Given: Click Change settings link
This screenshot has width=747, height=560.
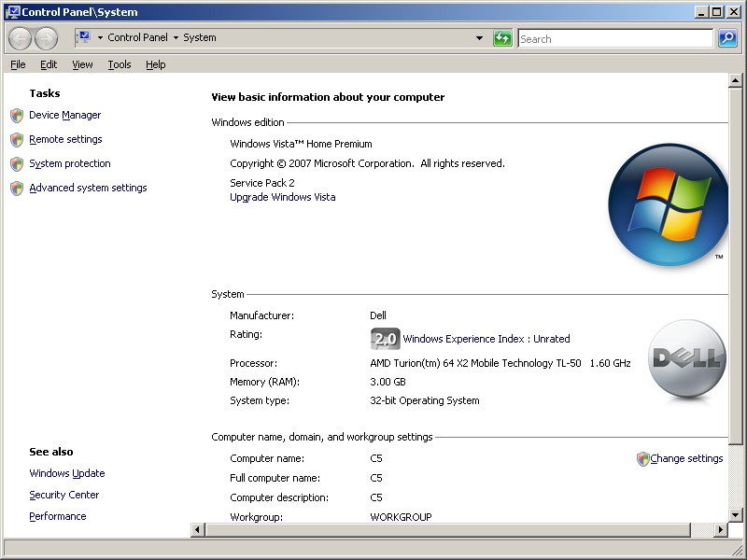Looking at the screenshot, I should (x=686, y=458).
